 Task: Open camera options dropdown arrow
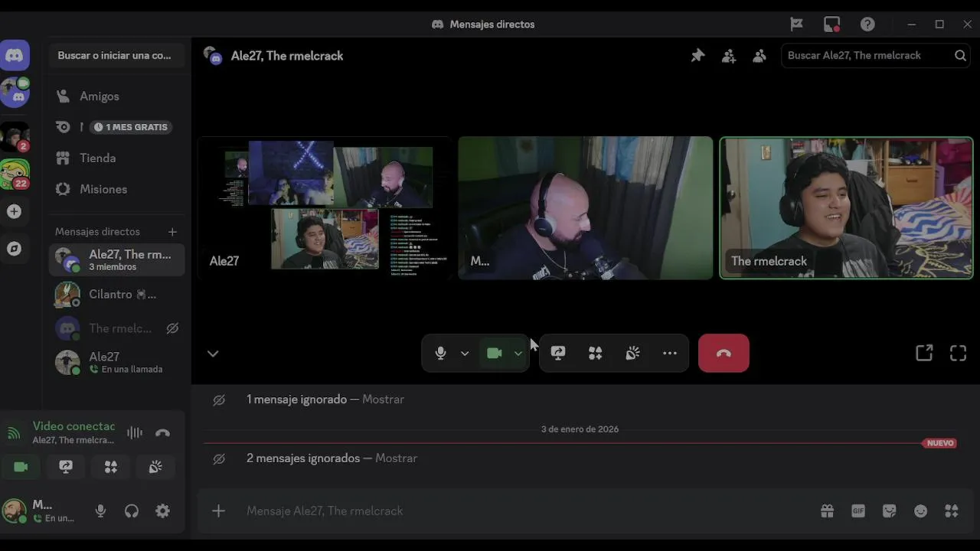click(x=518, y=353)
